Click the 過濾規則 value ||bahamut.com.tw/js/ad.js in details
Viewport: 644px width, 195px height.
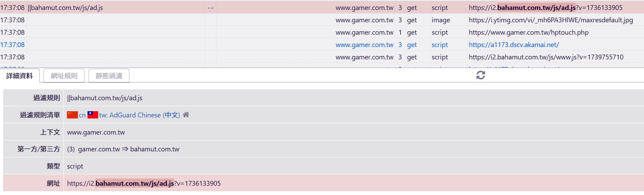pyautogui.click(x=105, y=98)
